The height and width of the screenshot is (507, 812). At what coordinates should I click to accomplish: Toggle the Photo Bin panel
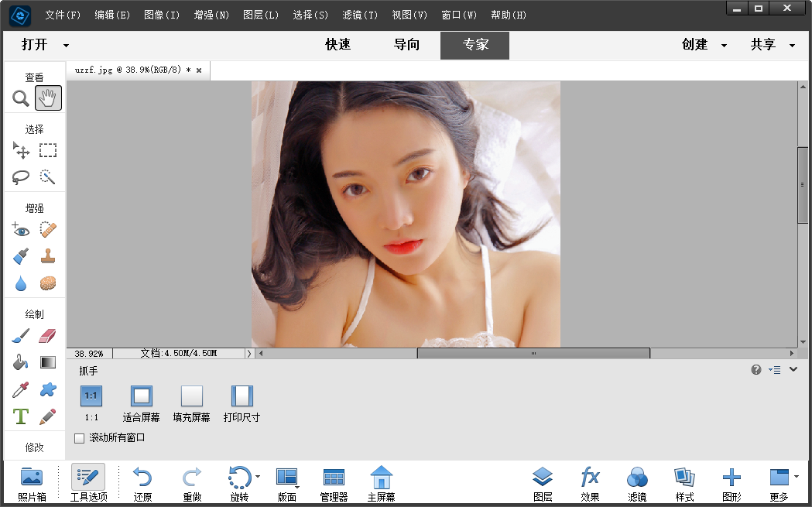coord(32,482)
